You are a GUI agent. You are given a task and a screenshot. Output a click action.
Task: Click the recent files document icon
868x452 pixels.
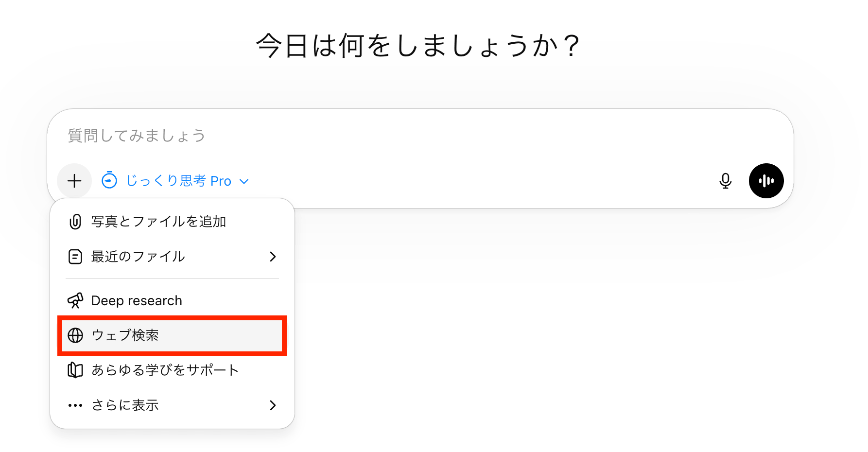tap(75, 257)
